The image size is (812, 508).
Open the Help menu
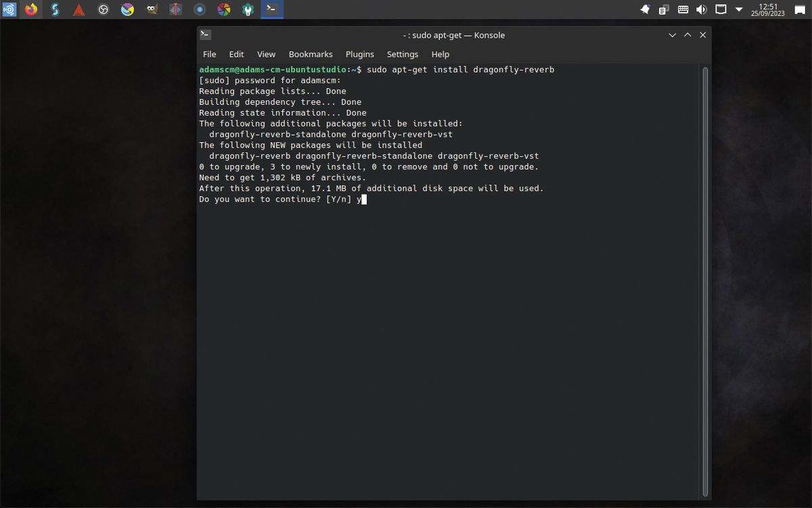(x=441, y=54)
